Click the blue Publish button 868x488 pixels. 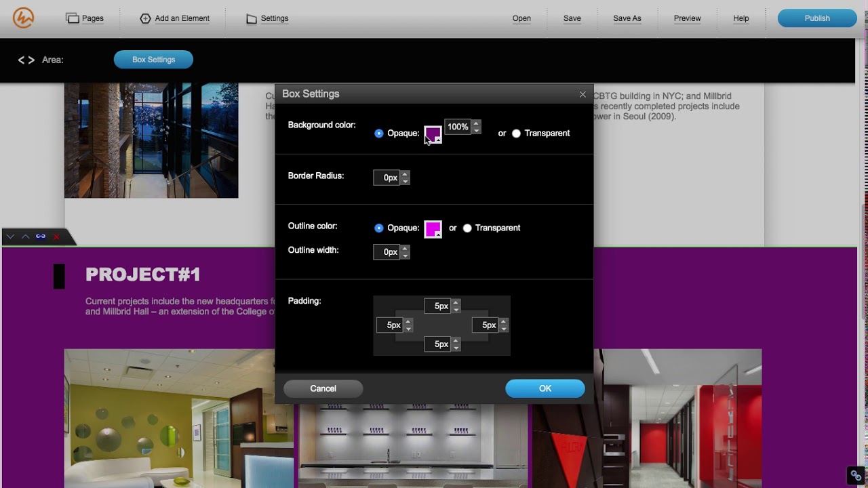tap(817, 18)
